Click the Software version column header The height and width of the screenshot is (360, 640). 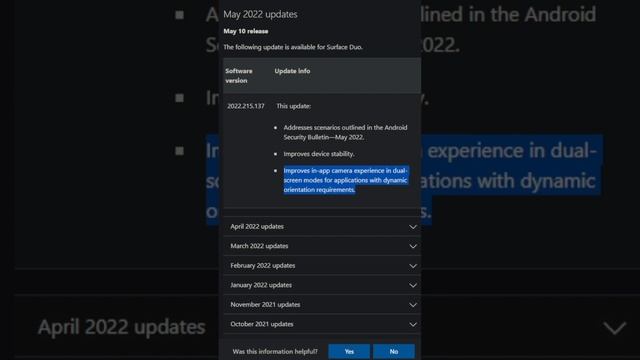coord(239,76)
